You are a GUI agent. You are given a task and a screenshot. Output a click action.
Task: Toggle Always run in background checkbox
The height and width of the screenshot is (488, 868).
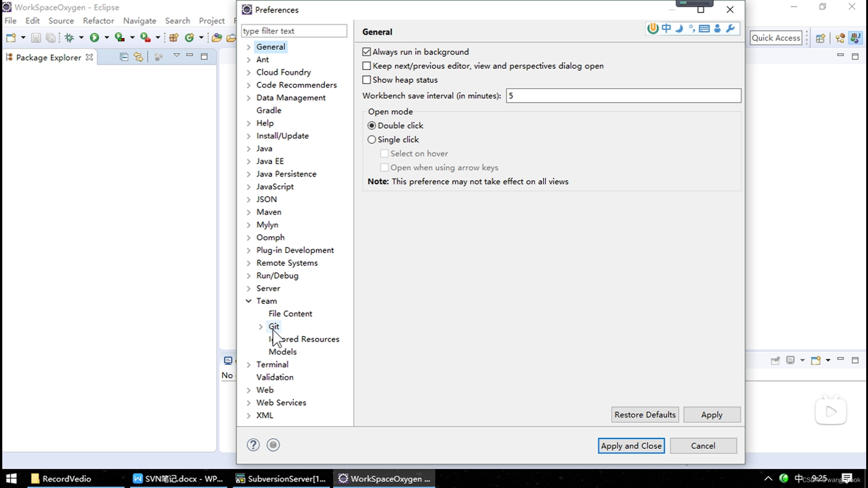coord(367,52)
